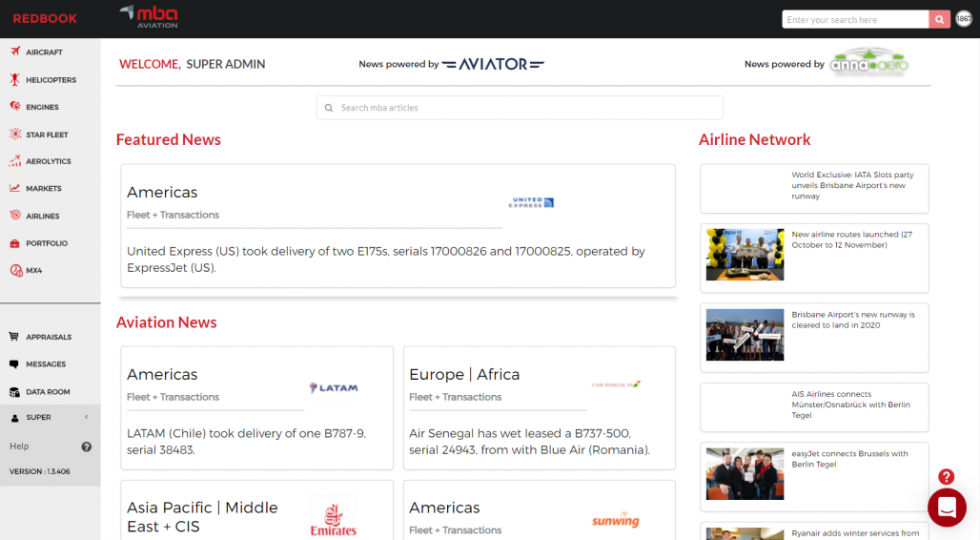Click the VERSION : 1.3.406 text
Screen dimensions: 980x540
point(39,472)
